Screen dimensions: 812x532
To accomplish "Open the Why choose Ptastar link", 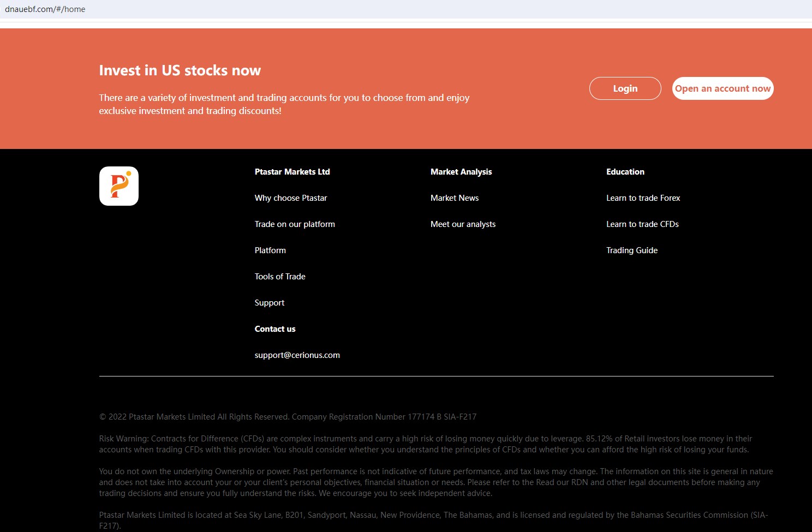I will tap(291, 198).
